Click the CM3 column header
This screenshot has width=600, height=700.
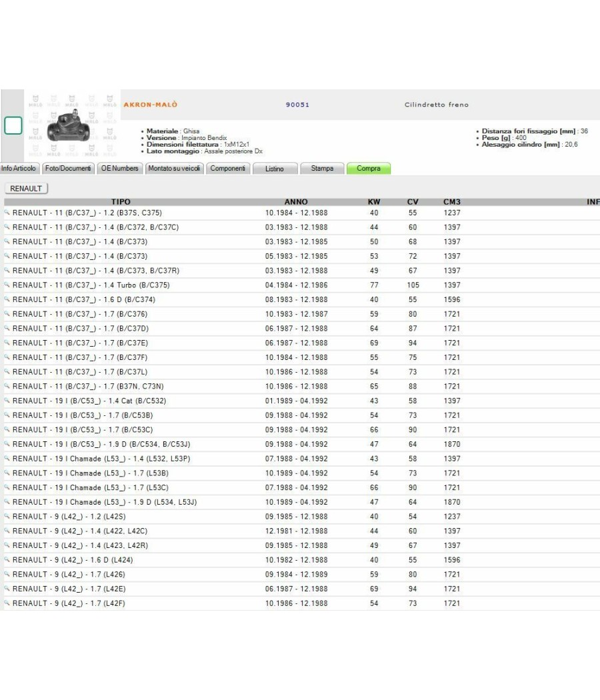click(452, 202)
